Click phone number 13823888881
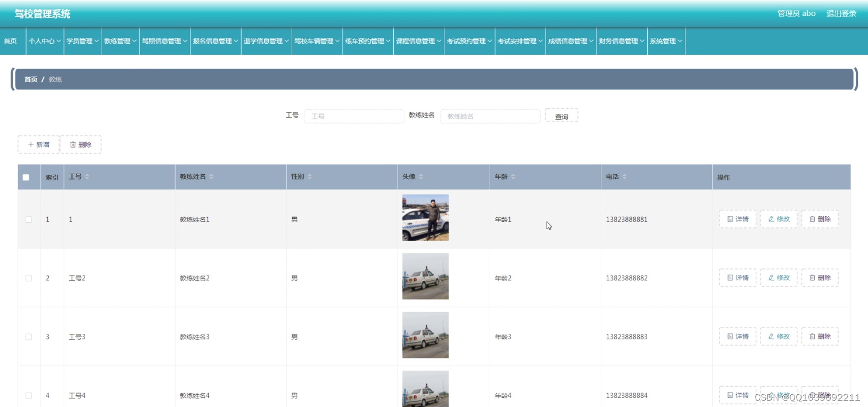 point(627,219)
